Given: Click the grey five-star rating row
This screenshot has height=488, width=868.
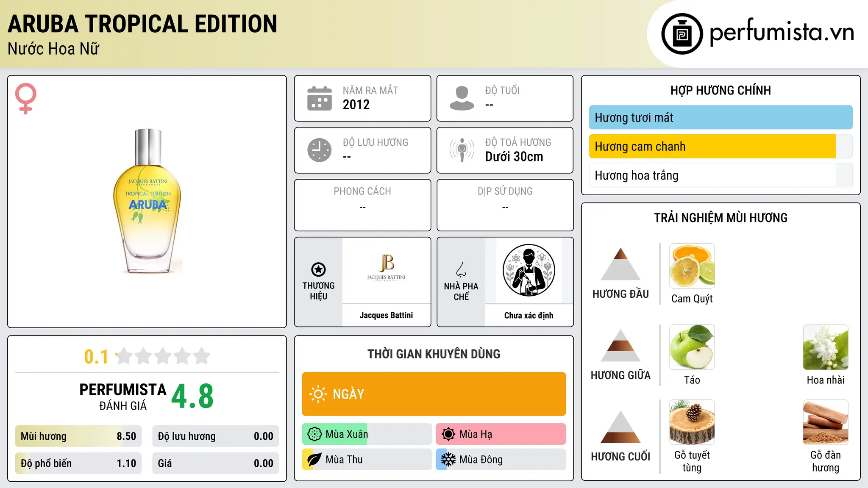Looking at the screenshot, I should click(163, 356).
